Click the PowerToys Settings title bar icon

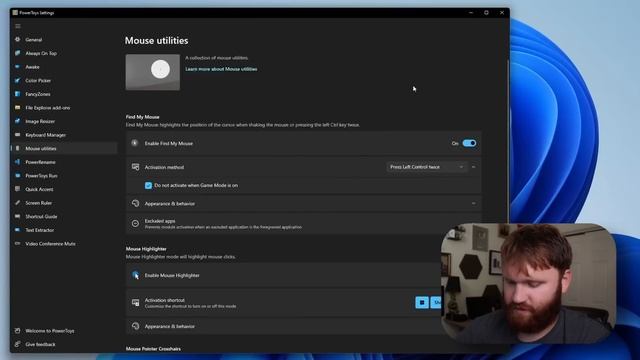[x=15, y=13]
